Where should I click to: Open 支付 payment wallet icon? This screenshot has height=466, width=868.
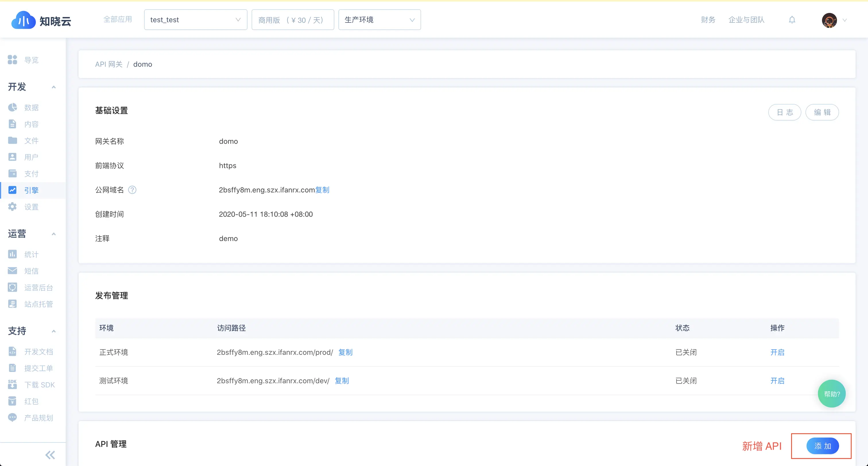(x=12, y=173)
